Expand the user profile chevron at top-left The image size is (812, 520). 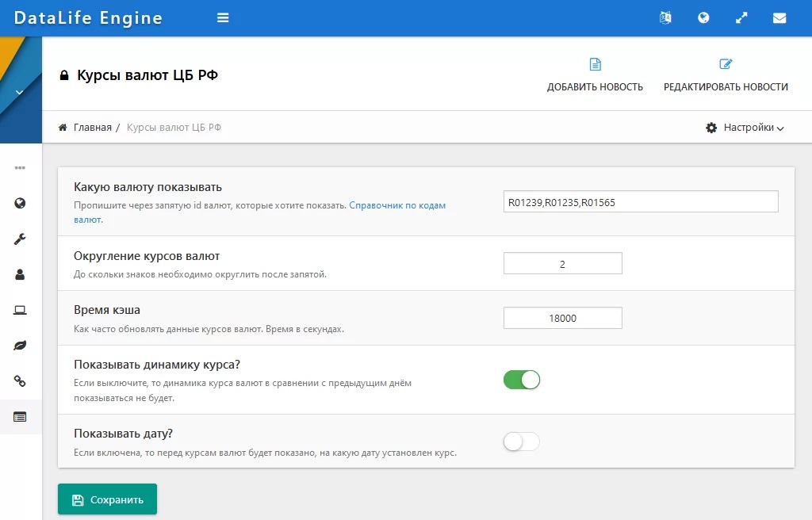coord(20,92)
